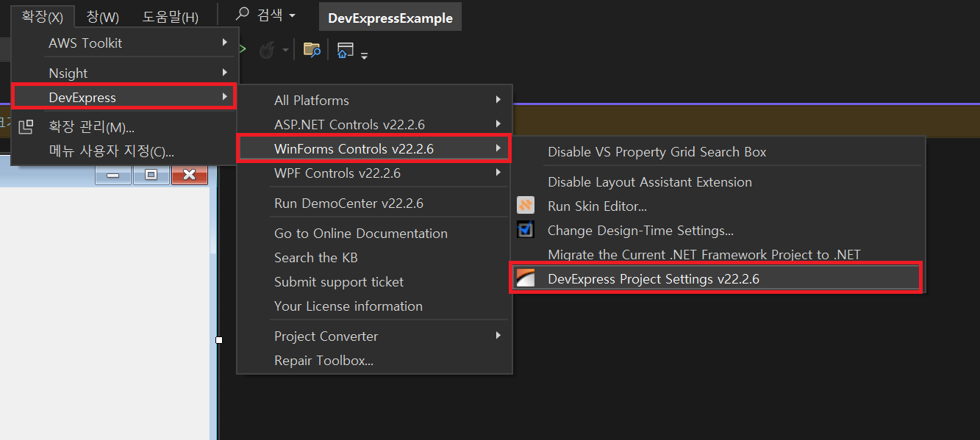Image resolution: width=980 pixels, height=440 pixels.
Task: Select Go to Online Documentation
Action: tap(374, 234)
